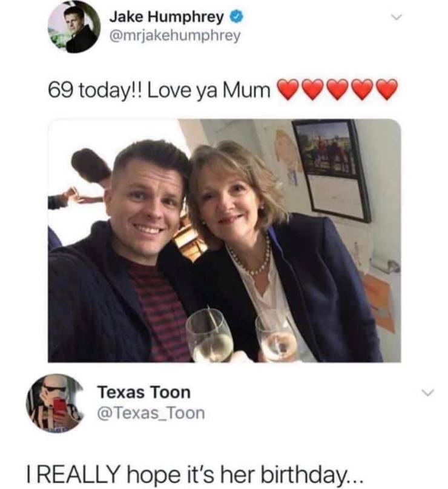Image resolution: width=448 pixels, height=489 pixels.
Task: Click the @mrjakehumphrey handle
Action: 174,36
